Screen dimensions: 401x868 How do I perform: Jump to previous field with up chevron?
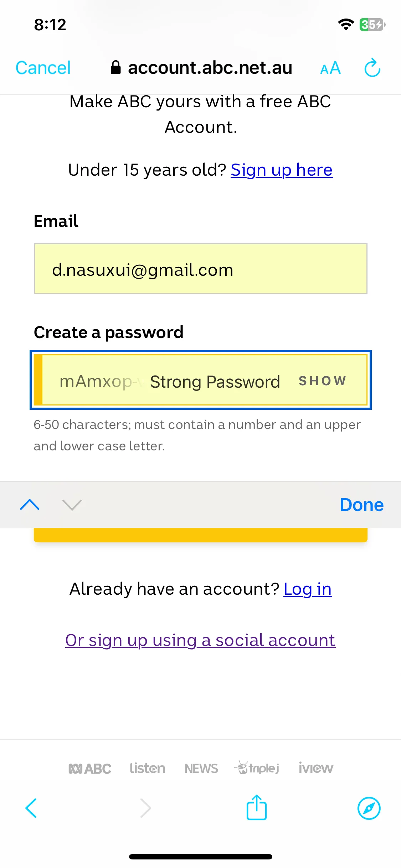30,505
